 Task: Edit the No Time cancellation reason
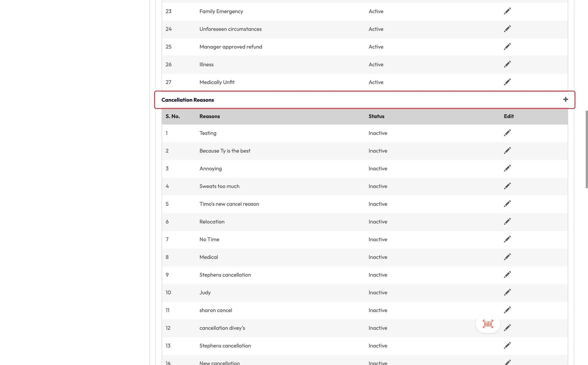tap(507, 239)
